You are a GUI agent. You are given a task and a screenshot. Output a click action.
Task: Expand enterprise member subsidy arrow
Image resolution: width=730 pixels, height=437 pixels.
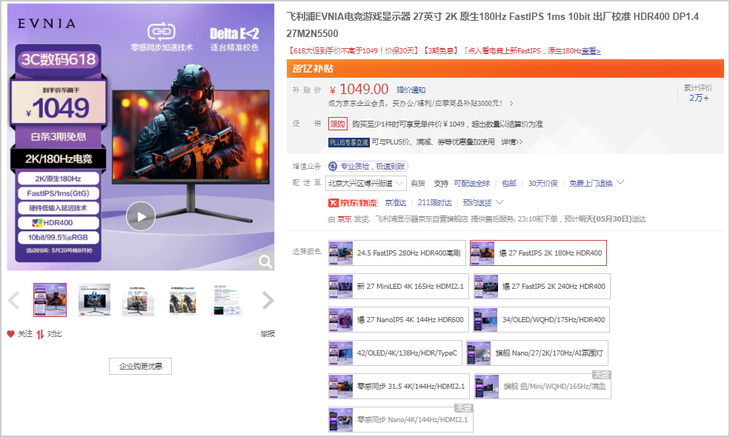pos(511,103)
